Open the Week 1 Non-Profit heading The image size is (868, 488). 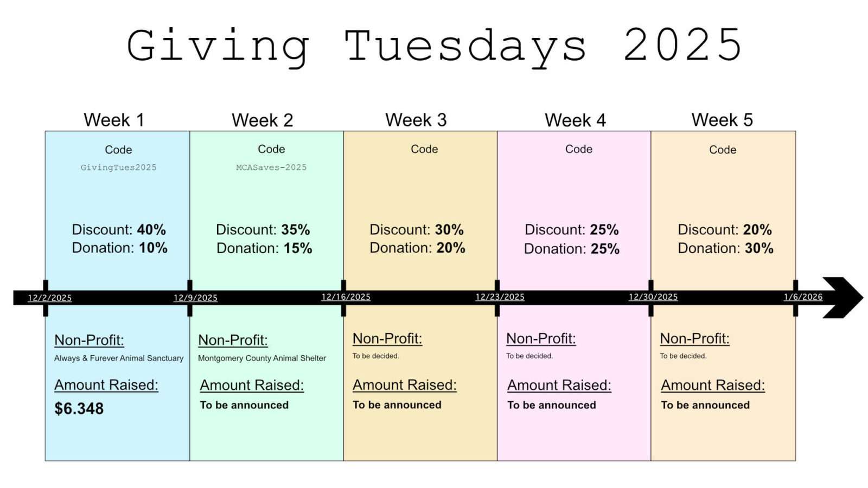pyautogui.click(x=89, y=340)
